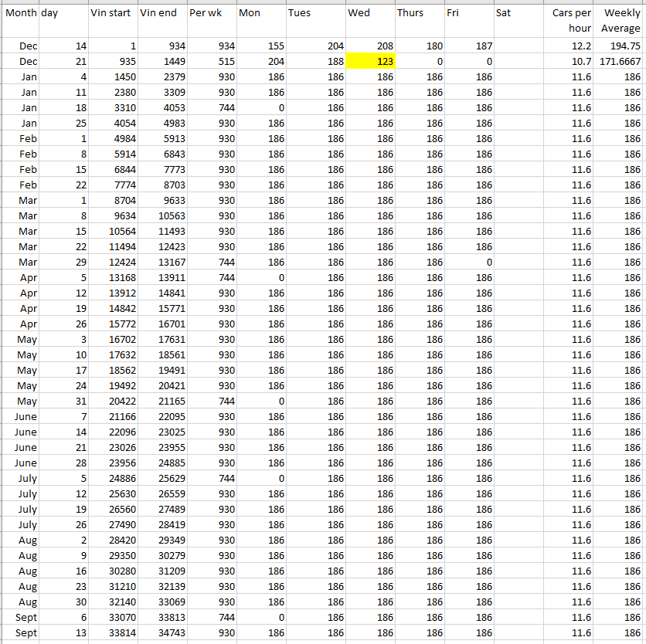Select the Vin start cell 33070

[x=113, y=617]
